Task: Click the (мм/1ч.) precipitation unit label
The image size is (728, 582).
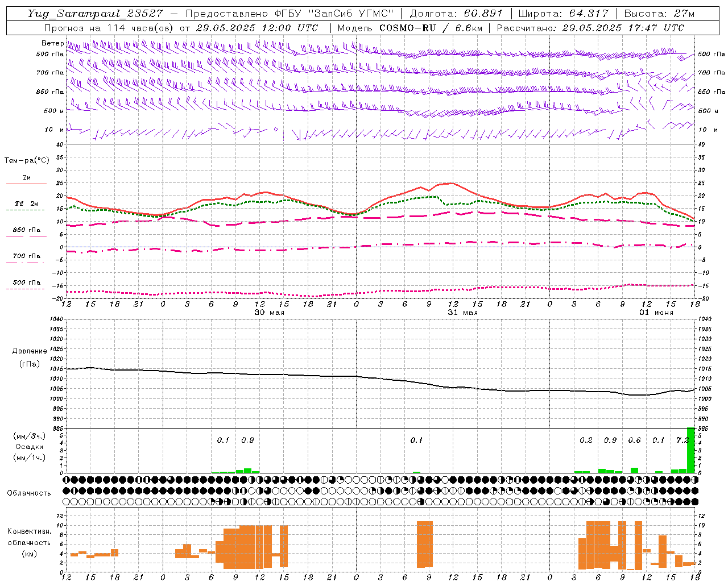Action: point(29,458)
